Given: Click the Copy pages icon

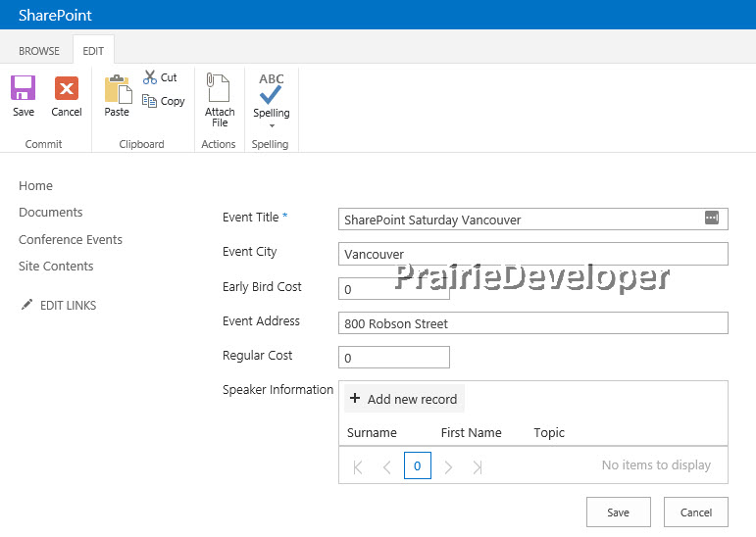Looking at the screenshot, I should (149, 101).
